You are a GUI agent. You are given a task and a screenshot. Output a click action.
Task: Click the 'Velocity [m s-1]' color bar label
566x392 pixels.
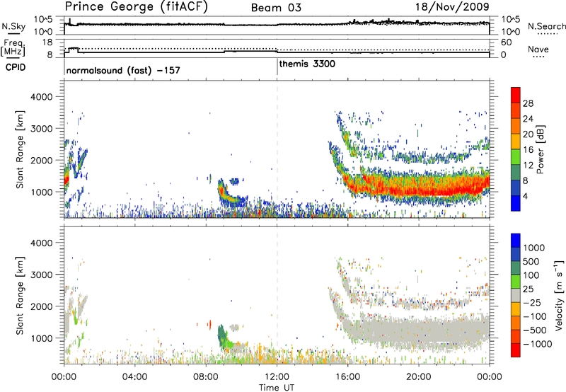click(x=559, y=295)
